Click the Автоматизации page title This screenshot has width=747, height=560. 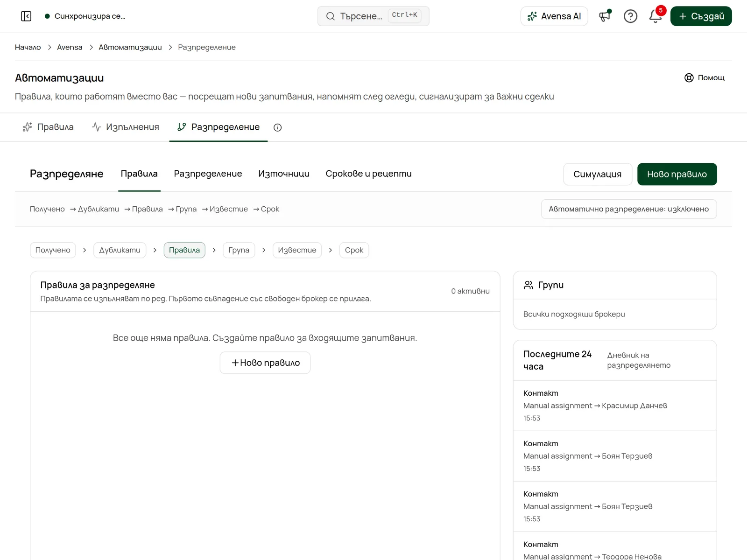59,78
